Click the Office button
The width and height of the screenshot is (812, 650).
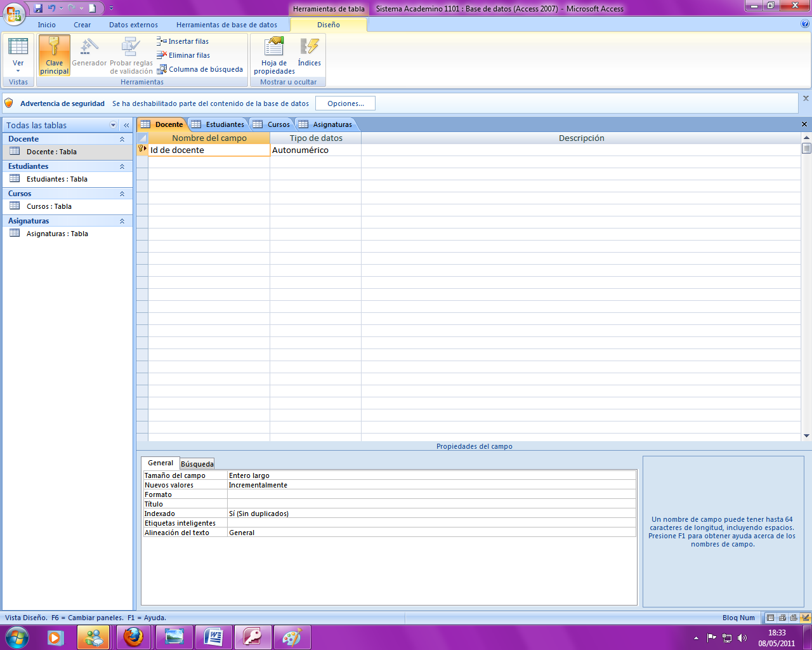pos(14,13)
